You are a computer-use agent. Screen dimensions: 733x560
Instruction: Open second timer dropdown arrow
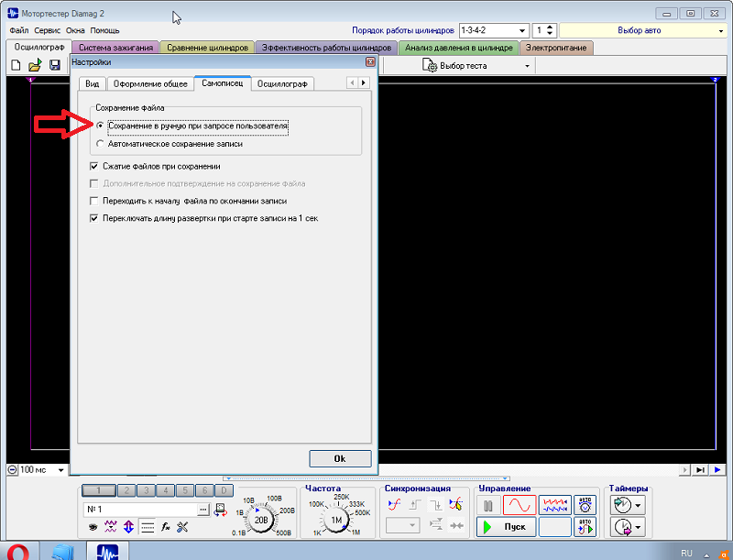tap(638, 527)
